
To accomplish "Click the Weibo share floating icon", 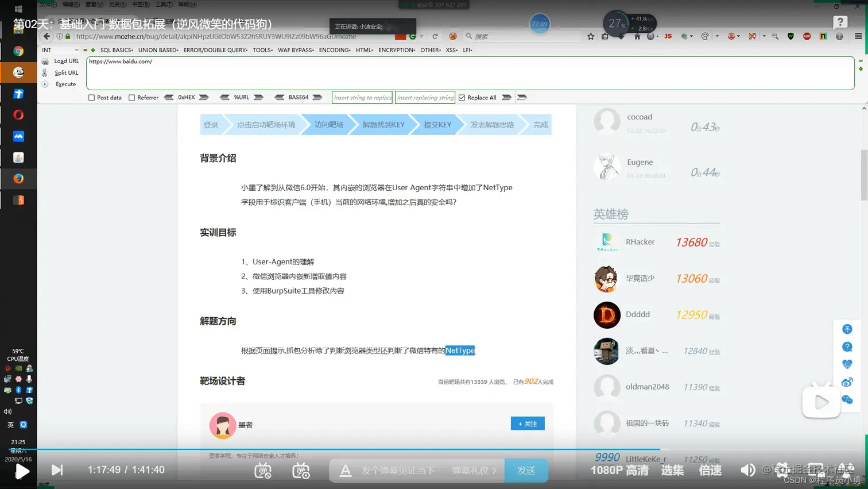I will pyautogui.click(x=847, y=382).
